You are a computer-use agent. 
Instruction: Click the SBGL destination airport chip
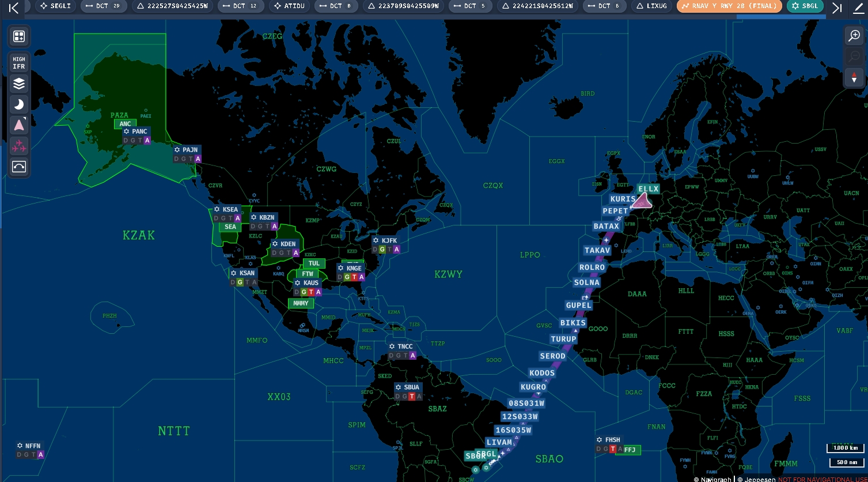tap(805, 6)
